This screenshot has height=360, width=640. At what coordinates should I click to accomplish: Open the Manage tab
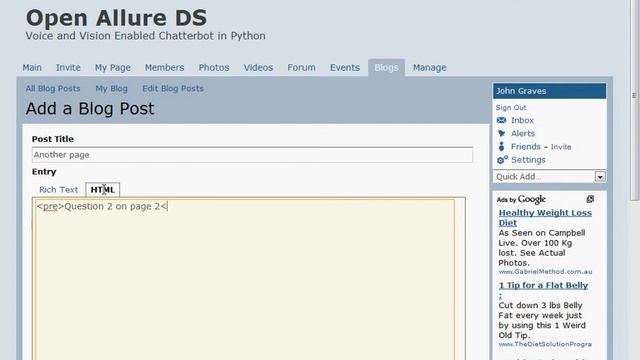tap(429, 68)
